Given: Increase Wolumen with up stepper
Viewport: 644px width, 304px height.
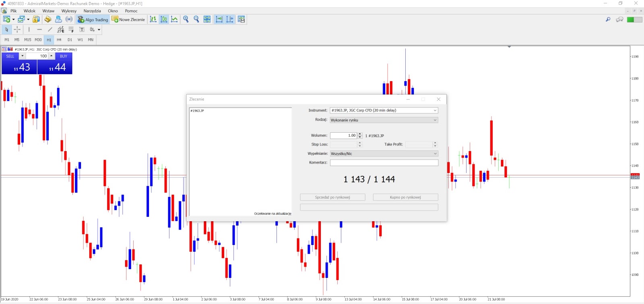Looking at the screenshot, I should pos(360,134).
